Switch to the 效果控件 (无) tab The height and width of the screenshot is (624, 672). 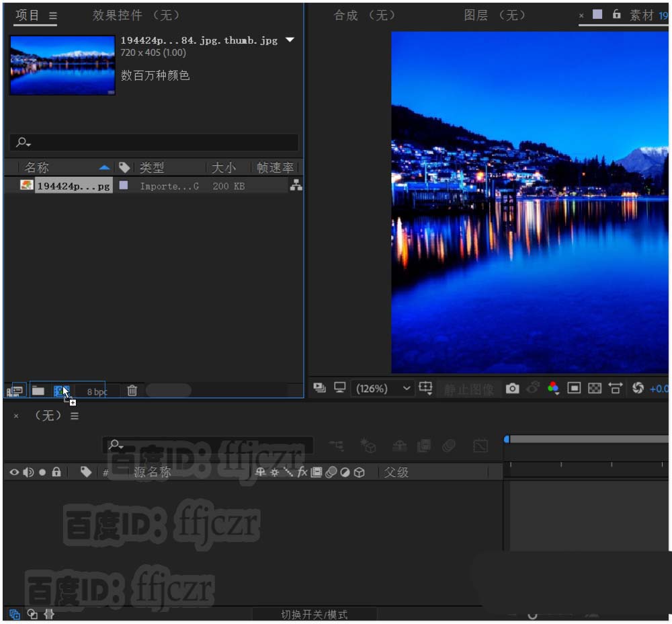pos(136,15)
